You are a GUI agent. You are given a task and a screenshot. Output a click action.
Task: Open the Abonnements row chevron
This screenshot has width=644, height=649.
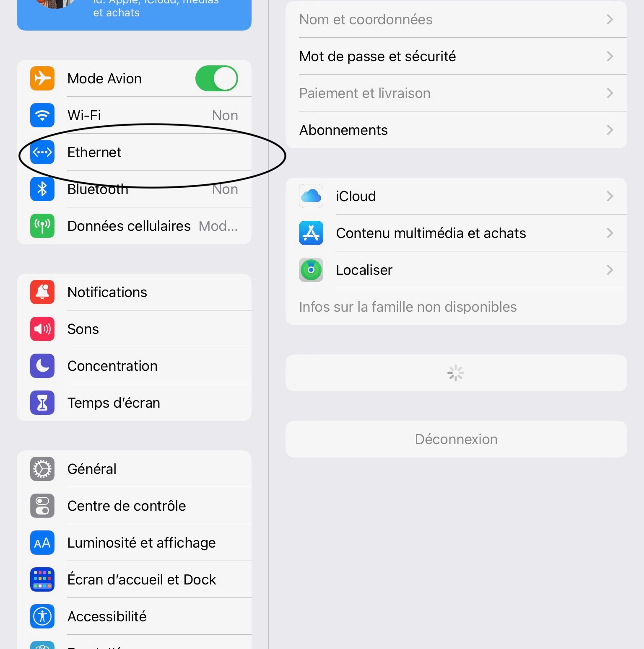(610, 130)
